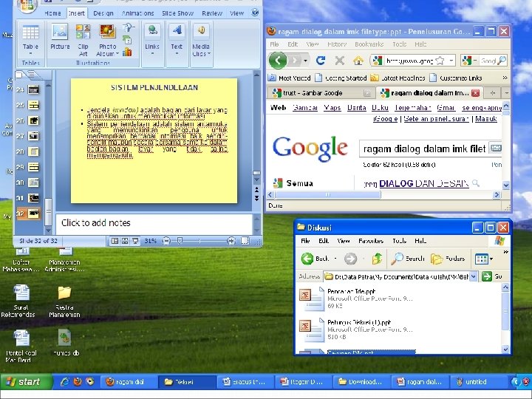Viewport: 532px width, 399px height.
Task: Open Bookmarks menu in Firefox
Action: pyautogui.click(x=369, y=44)
